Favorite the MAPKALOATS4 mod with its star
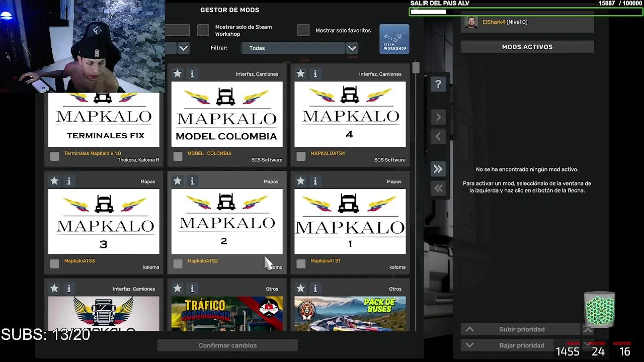This screenshot has width=644, height=362. coord(301,74)
